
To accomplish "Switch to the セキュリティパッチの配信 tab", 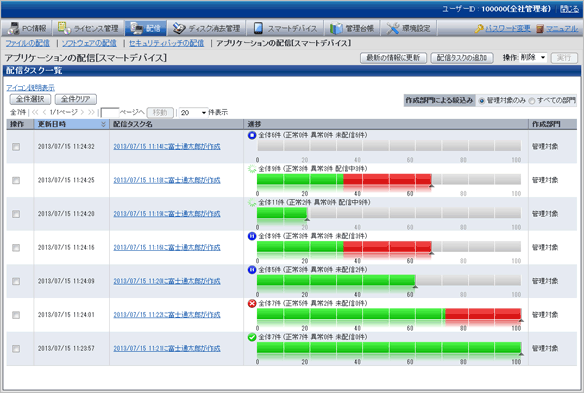I will [166, 43].
